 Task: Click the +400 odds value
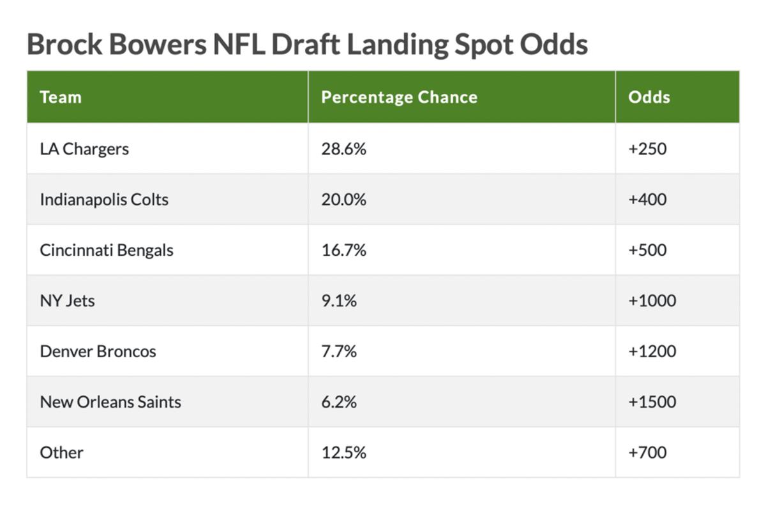pos(647,199)
